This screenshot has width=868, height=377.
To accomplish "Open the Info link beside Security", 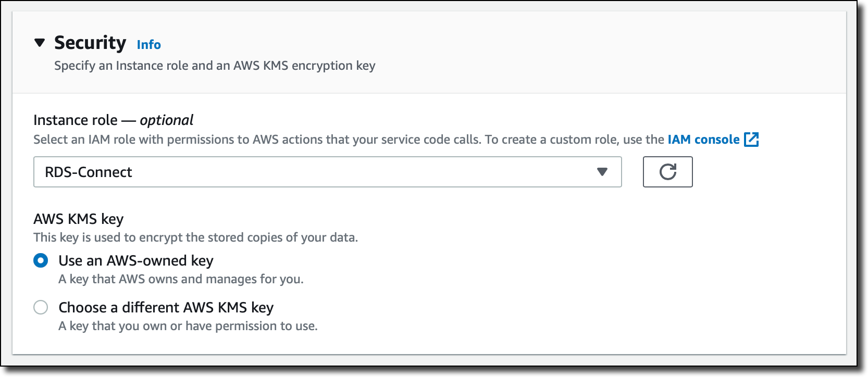I will pyautogui.click(x=148, y=45).
